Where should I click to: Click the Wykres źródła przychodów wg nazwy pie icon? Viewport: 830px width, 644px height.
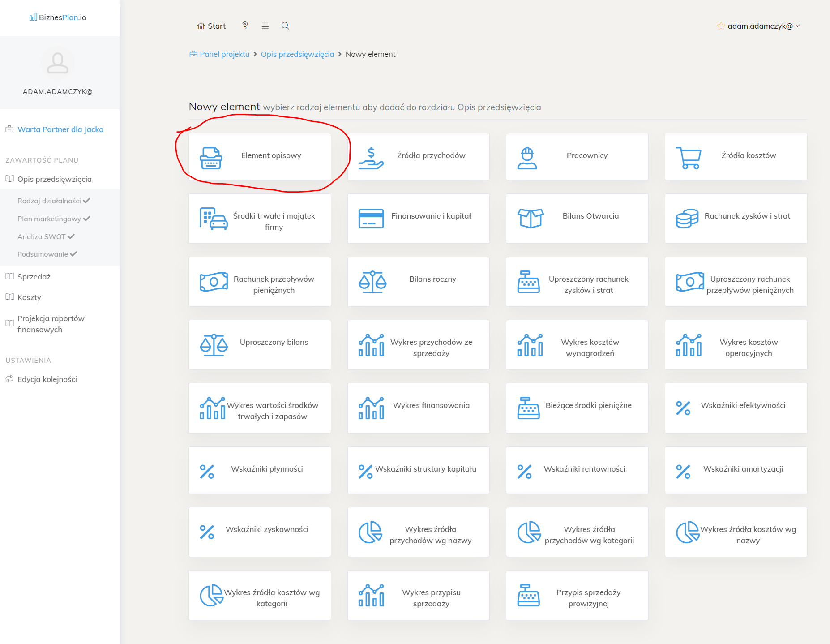pos(371,532)
